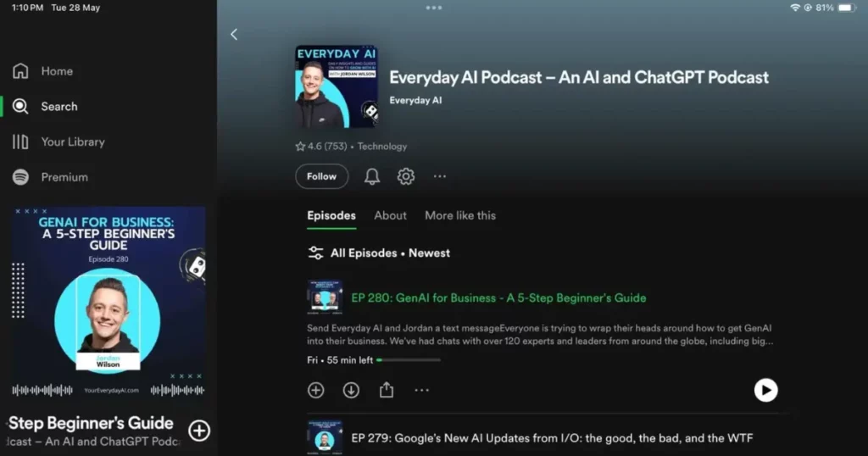Tap the 1:10 PM clock
This screenshot has height=456, width=868.
[x=28, y=8]
